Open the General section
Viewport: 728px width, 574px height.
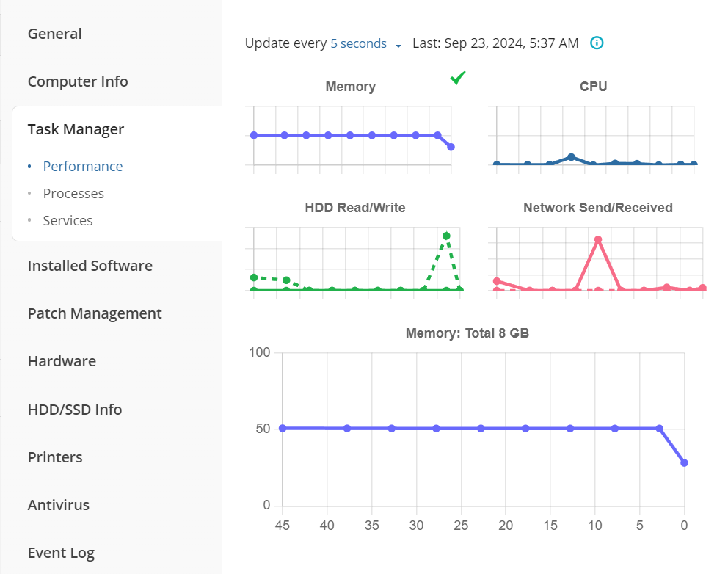pos(55,34)
